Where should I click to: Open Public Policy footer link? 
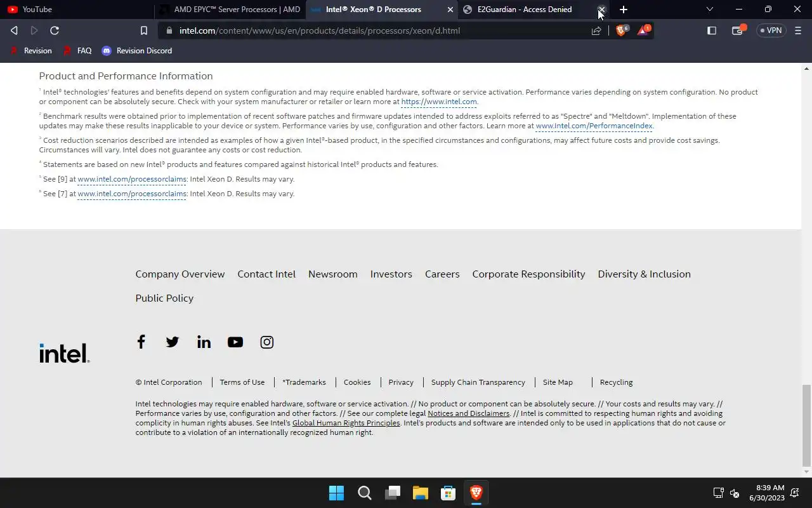tap(164, 298)
